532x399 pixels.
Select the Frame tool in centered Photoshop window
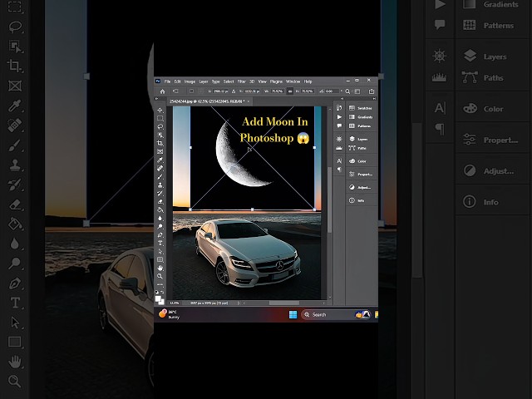point(160,151)
